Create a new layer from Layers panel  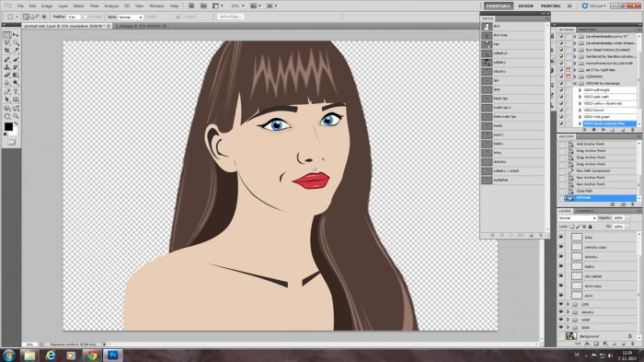coord(624,344)
